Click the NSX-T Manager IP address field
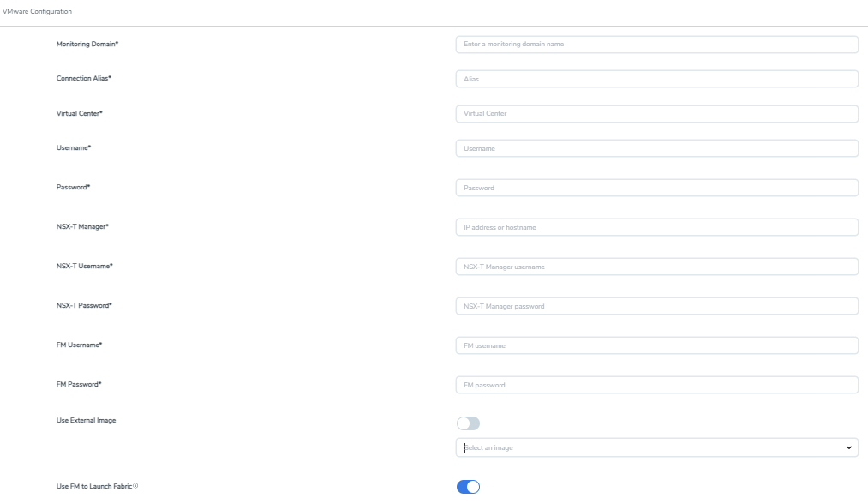The image size is (868, 504). pos(656,227)
